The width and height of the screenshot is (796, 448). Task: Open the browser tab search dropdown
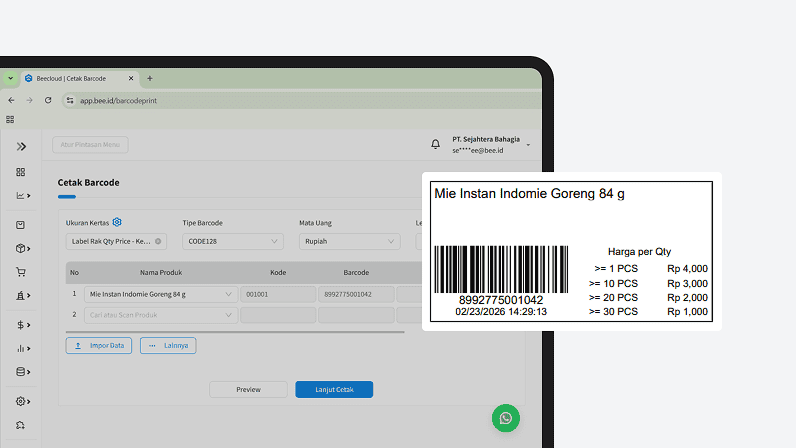coord(10,78)
